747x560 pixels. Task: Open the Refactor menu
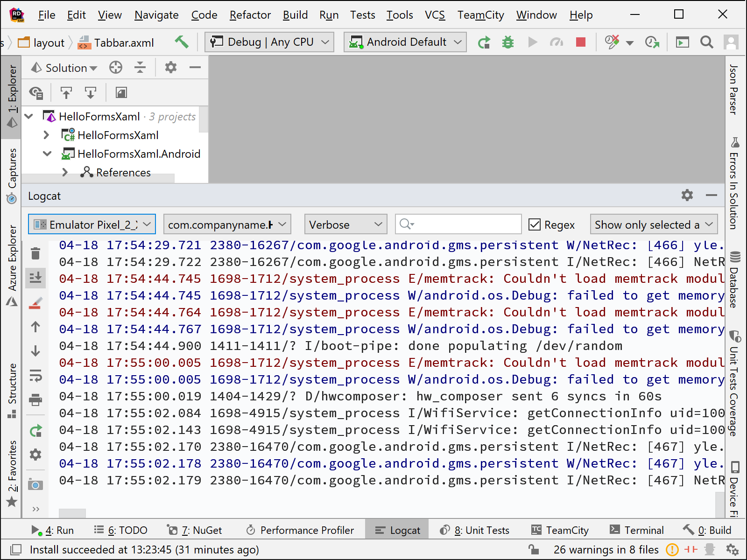tap(250, 15)
